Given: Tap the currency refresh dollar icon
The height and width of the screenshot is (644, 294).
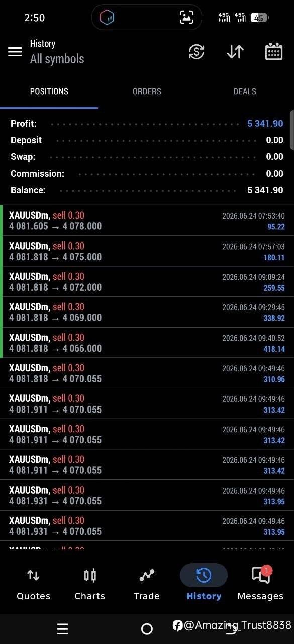Looking at the screenshot, I should point(197,52).
